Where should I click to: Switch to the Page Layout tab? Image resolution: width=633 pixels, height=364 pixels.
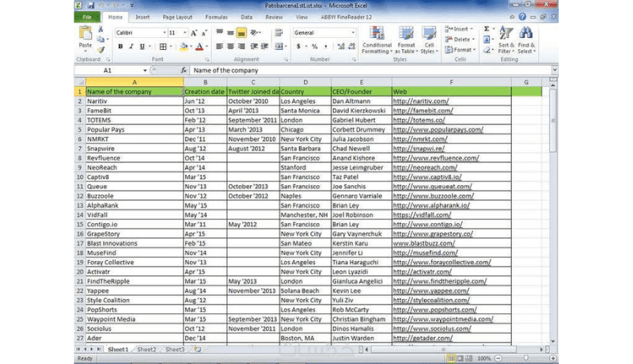pyautogui.click(x=177, y=17)
